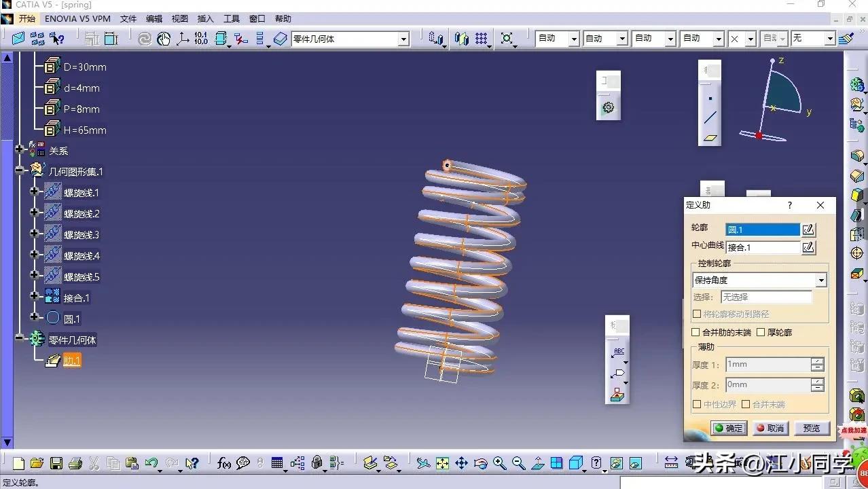Click the Fit All In view icon
868x489 pixels.
pos(442,463)
